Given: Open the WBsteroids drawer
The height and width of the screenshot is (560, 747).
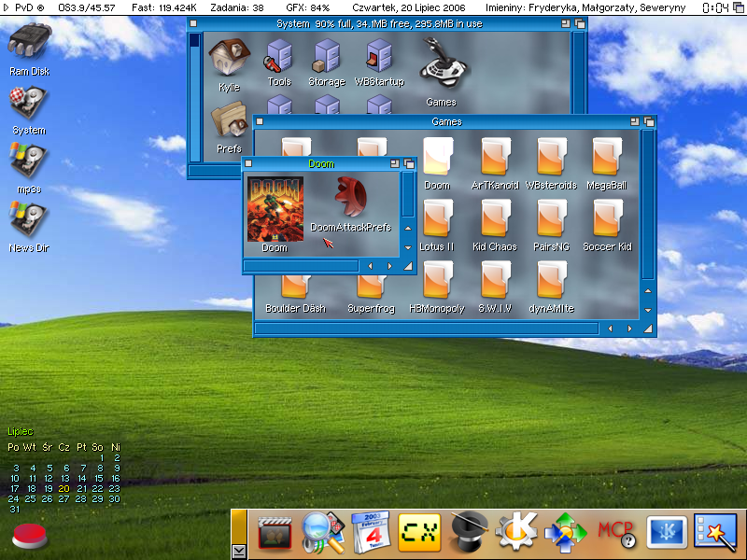Looking at the screenshot, I should click(x=552, y=157).
